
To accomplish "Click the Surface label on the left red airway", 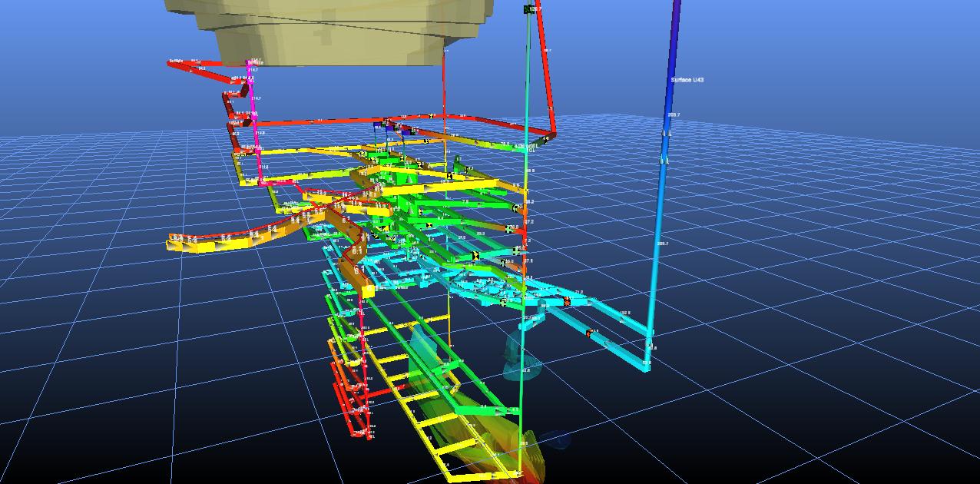I will [176, 61].
